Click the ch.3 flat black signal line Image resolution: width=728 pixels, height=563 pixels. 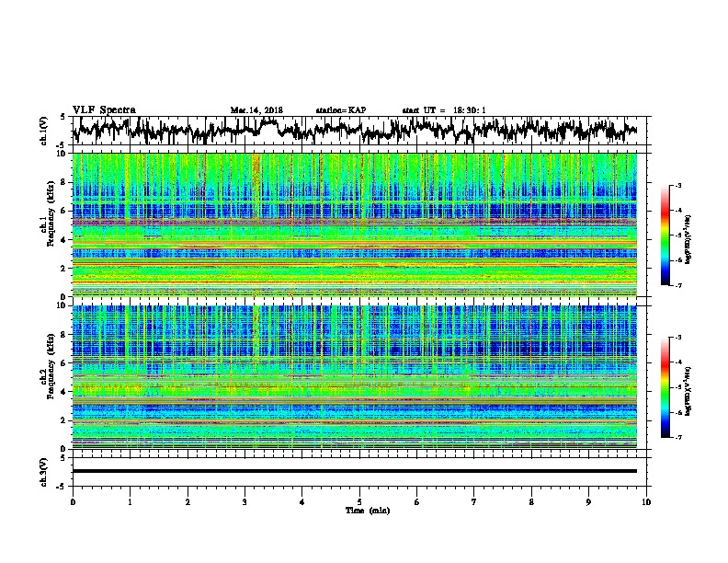(x=355, y=471)
